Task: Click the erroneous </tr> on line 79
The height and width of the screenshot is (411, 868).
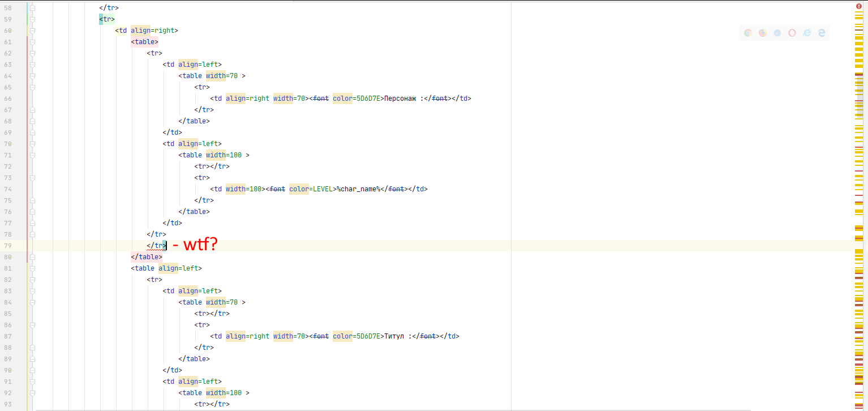Action: [156, 246]
